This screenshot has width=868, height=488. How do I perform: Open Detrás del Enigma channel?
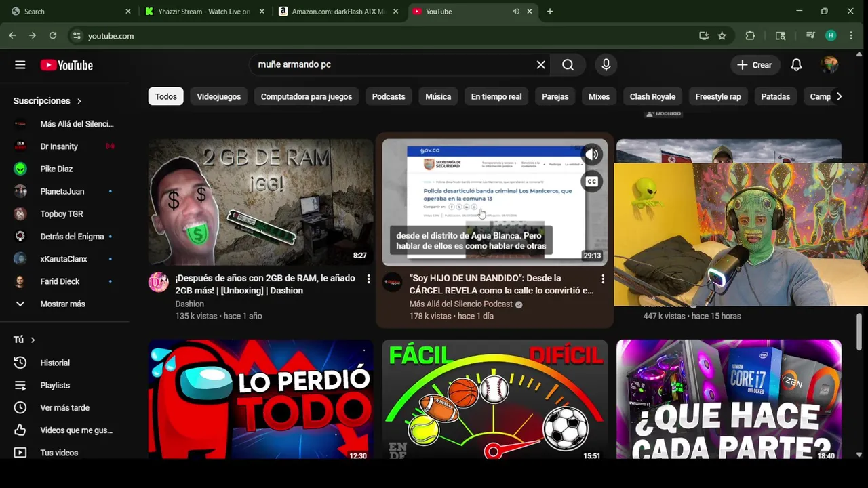[64, 236]
